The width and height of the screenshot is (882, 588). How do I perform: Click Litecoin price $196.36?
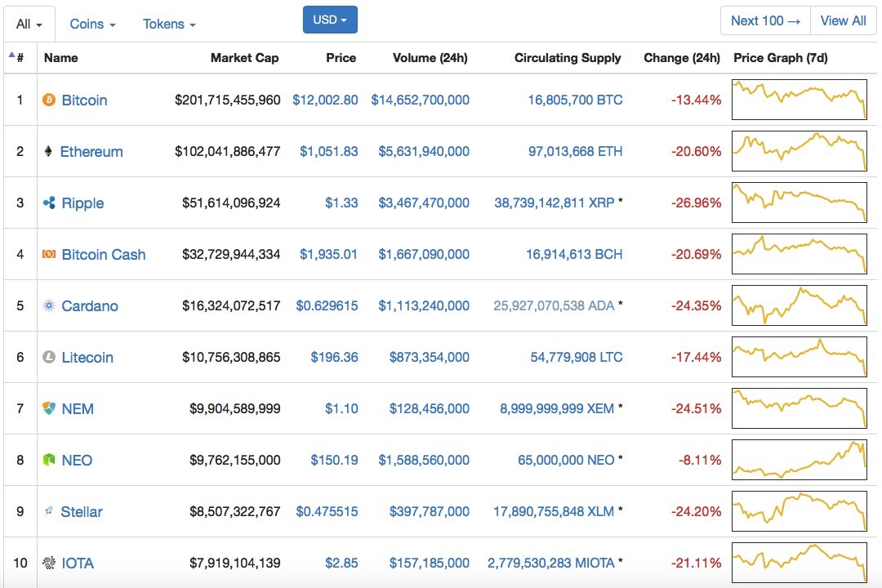[x=334, y=358]
